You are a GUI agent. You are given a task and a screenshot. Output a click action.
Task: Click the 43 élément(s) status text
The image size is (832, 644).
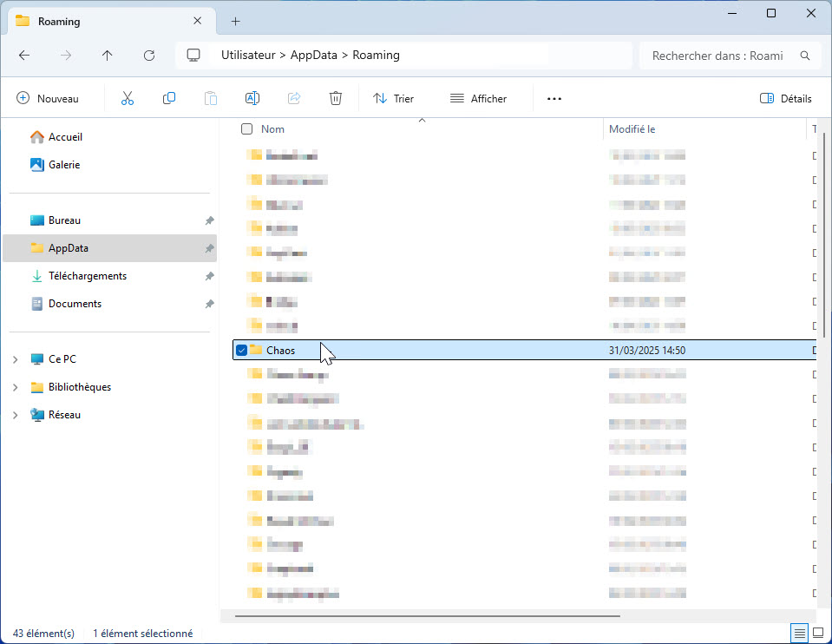[43, 634]
